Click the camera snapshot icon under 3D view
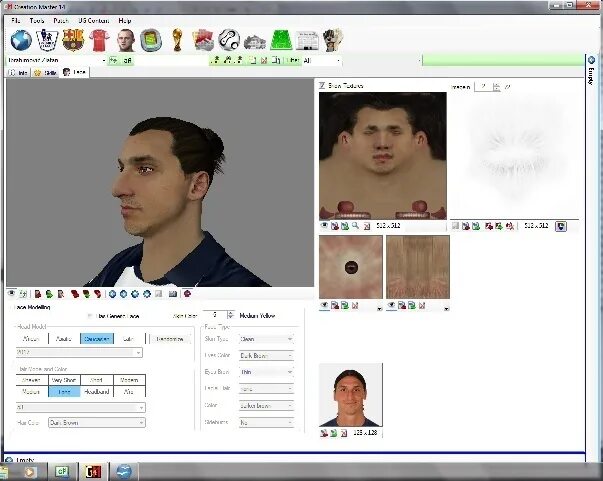This screenshot has width=603, height=481. [173, 294]
